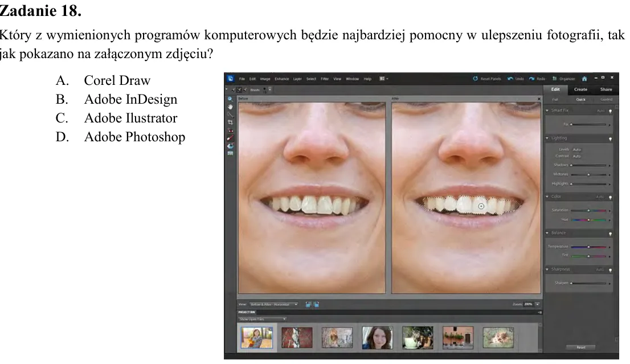Switch to the Create tab

click(580, 89)
